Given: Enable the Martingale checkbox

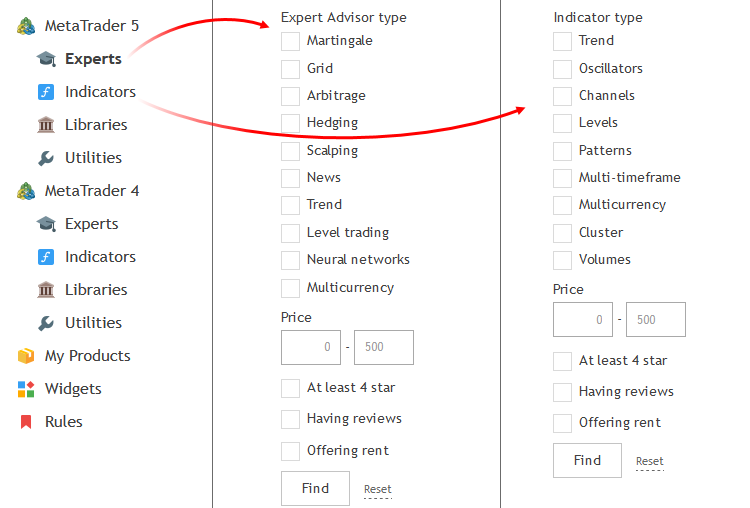Looking at the screenshot, I should click(x=290, y=41).
